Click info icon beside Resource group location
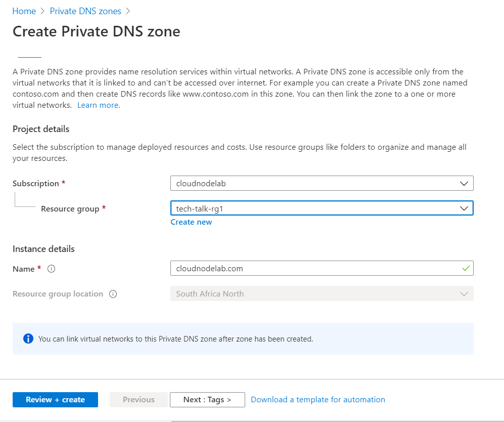This screenshot has width=504, height=422. (x=113, y=294)
